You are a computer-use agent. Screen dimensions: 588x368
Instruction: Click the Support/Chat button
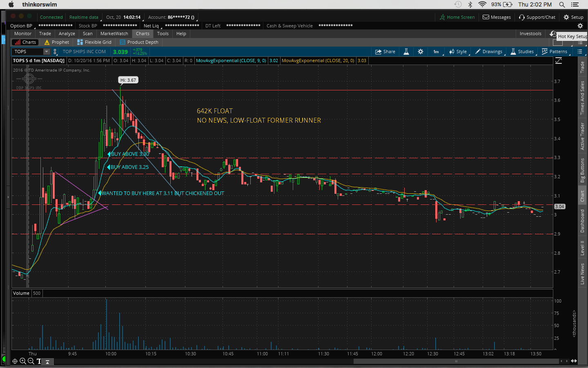(537, 17)
